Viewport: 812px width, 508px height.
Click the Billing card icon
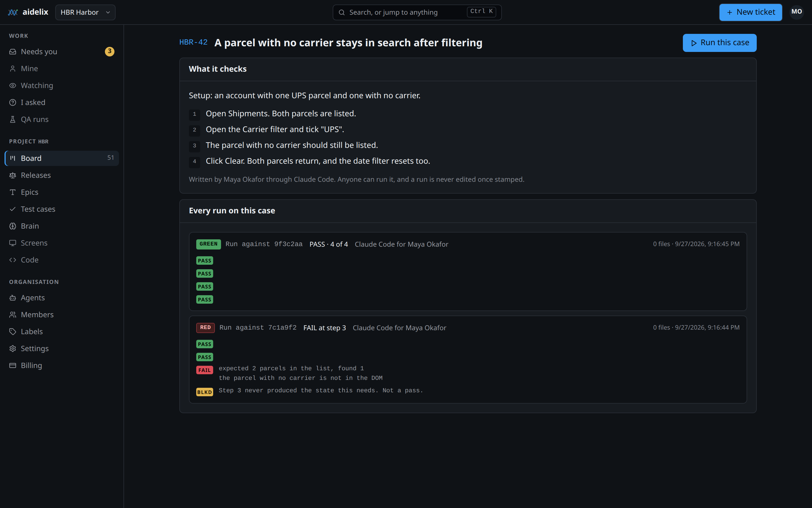pyautogui.click(x=13, y=365)
